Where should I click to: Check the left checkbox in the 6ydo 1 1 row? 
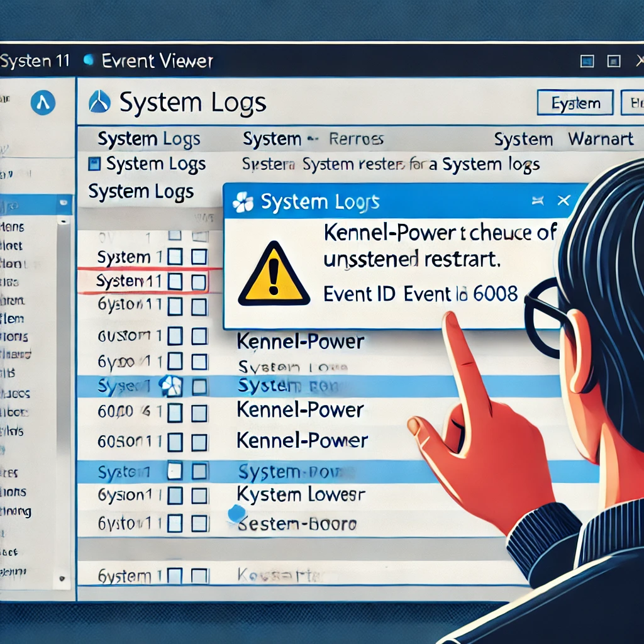[x=175, y=362]
